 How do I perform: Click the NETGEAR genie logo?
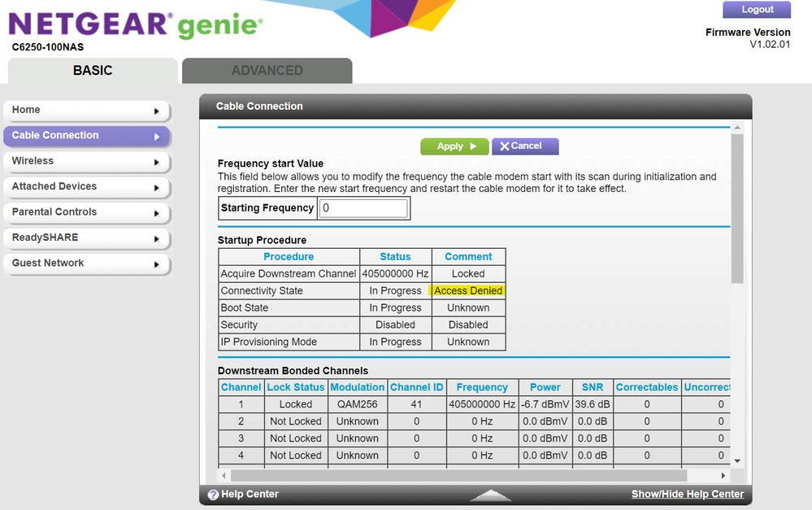tap(135, 24)
